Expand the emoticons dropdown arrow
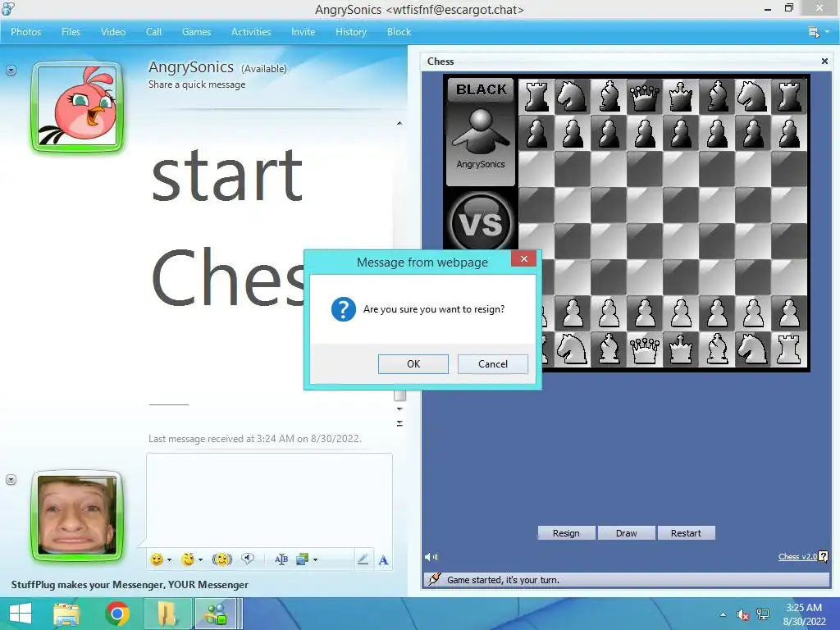The image size is (840, 630). point(169,560)
